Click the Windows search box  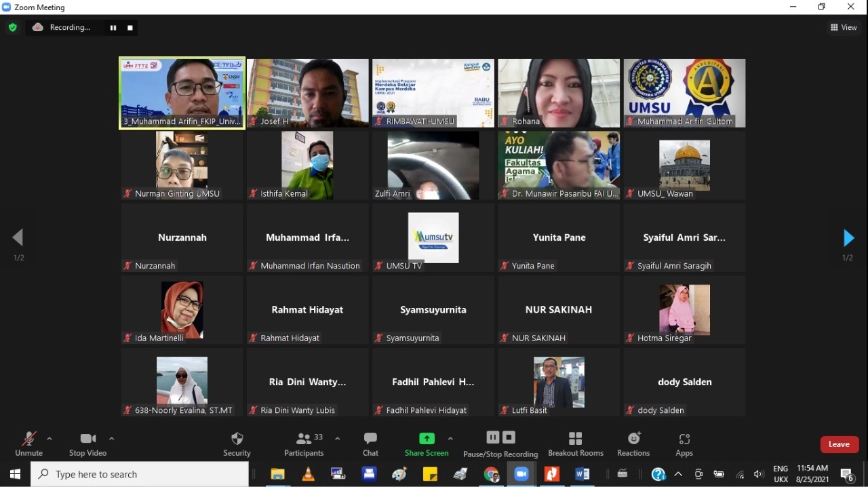[140, 475]
